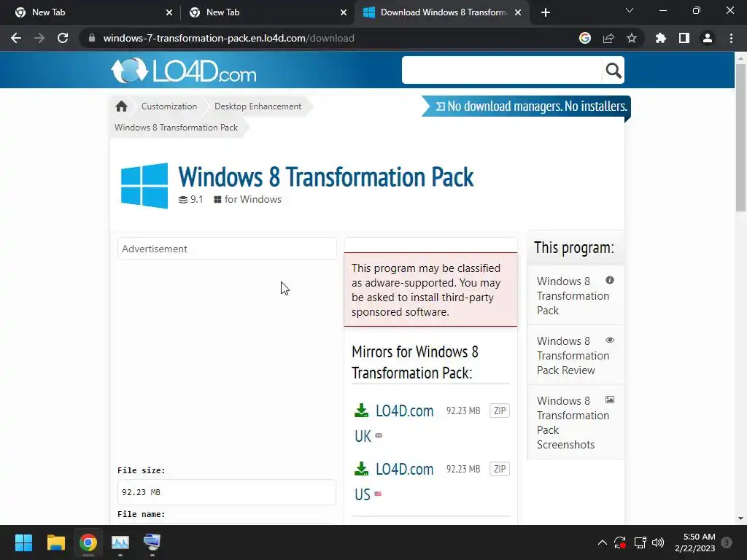
Task: Click the LO4D.com UK download arrow icon
Action: (x=362, y=411)
